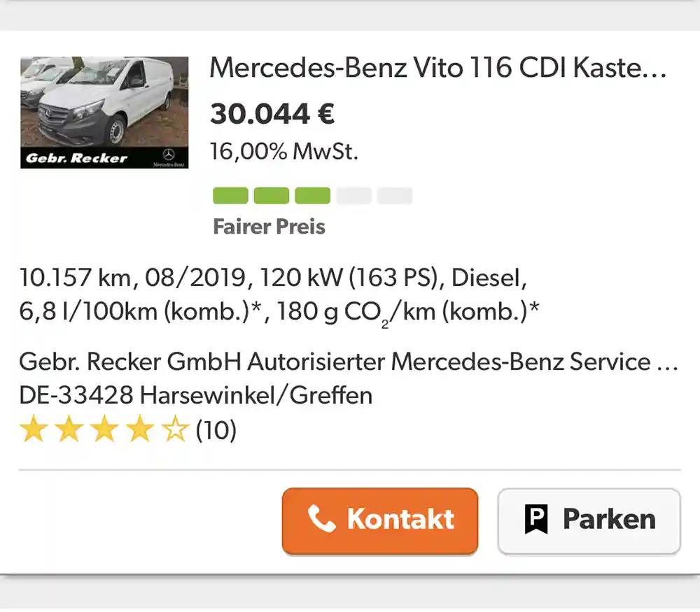This screenshot has width=700, height=612.
Task: Click the Fairer Preis label
Action: (269, 227)
